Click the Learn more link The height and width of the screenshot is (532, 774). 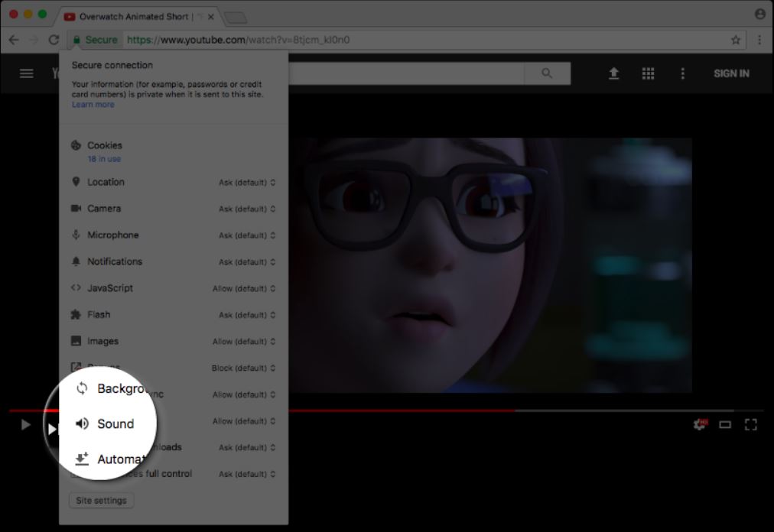click(x=93, y=105)
